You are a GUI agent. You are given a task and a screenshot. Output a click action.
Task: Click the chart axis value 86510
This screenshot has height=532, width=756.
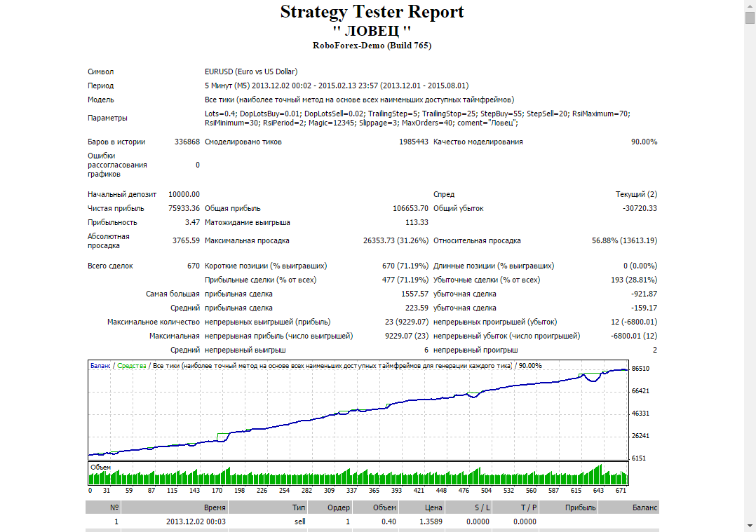coord(640,369)
